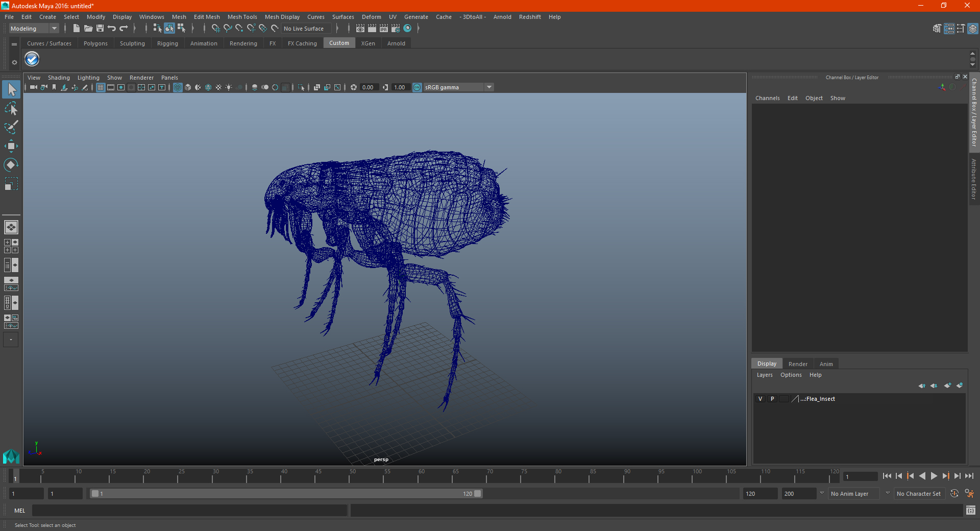980x531 pixels.
Task: Create a new scene file
Action: tap(76, 29)
